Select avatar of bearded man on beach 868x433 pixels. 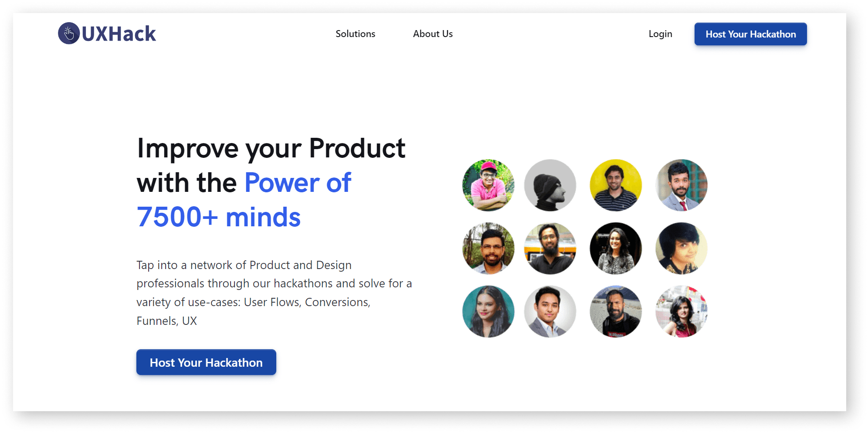click(x=616, y=311)
